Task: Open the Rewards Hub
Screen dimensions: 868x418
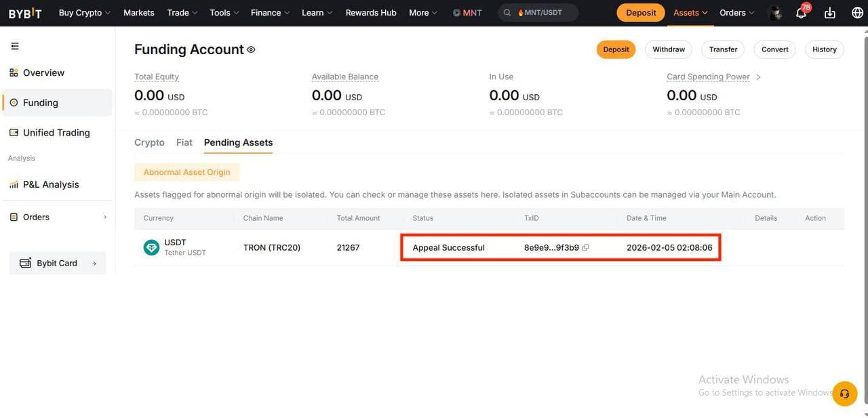Action: pos(371,13)
